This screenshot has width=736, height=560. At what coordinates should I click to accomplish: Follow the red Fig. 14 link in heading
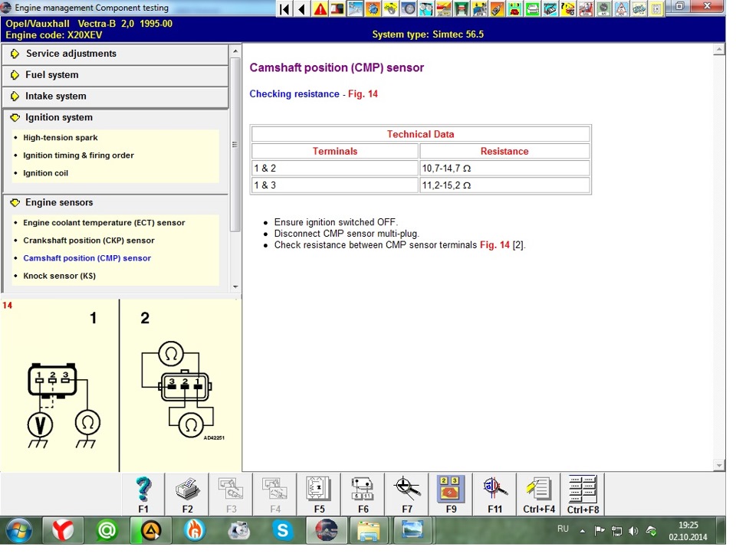[363, 94]
